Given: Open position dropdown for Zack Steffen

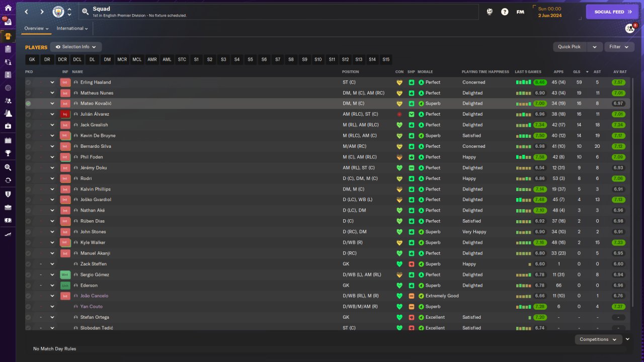Looking at the screenshot, I should (52, 264).
